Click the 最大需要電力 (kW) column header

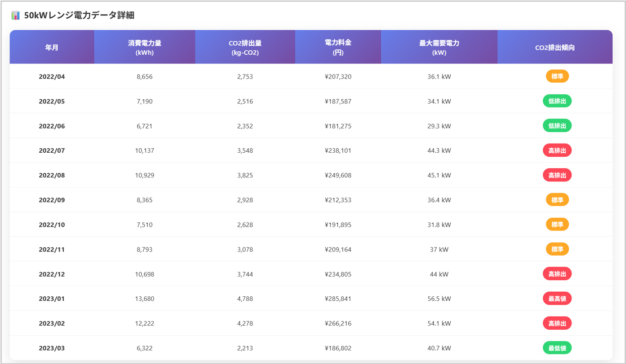click(x=439, y=48)
